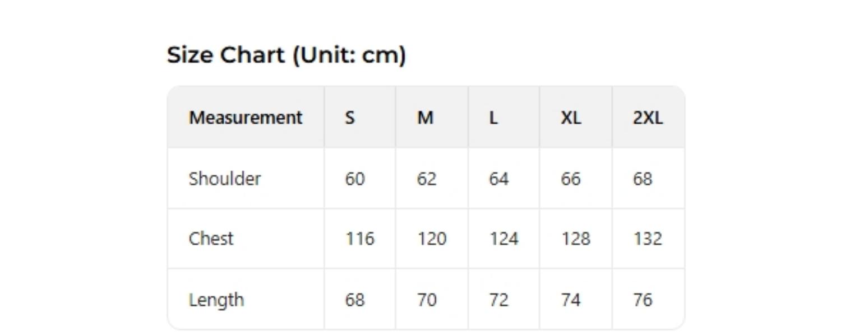Screen dimensions: 868x336
Task: Click the Shoulder row label
Action: pos(225,179)
